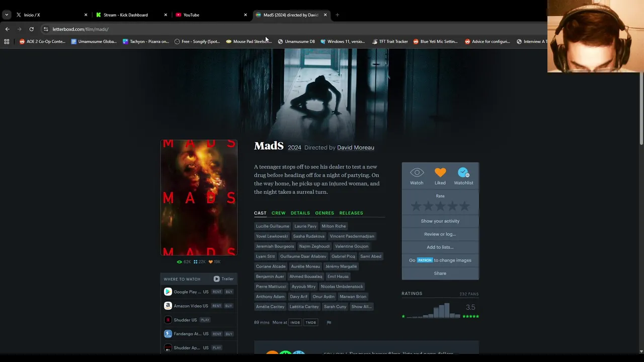Open the TMDB link
Viewport: 644px width, 362px height.
pos(311,322)
